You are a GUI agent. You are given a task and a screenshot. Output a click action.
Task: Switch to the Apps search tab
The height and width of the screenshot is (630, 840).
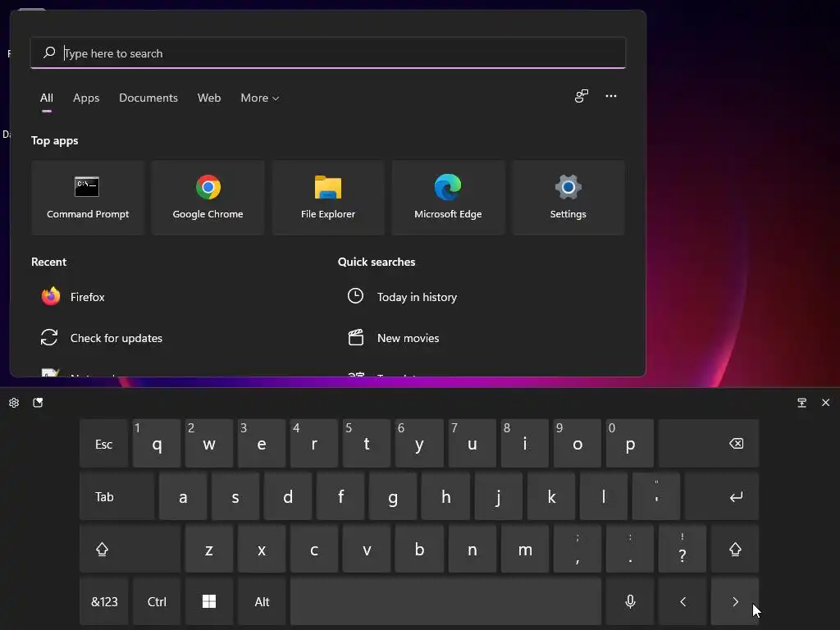tap(86, 98)
